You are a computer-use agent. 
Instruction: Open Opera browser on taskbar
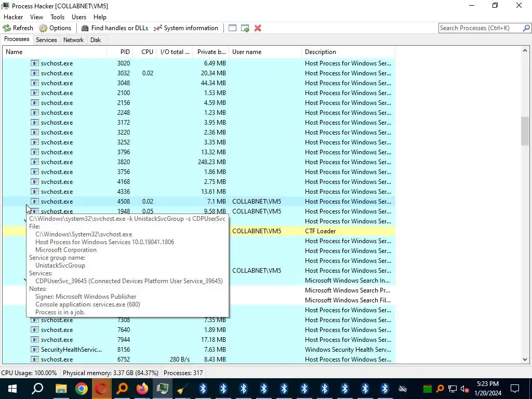(x=101, y=389)
